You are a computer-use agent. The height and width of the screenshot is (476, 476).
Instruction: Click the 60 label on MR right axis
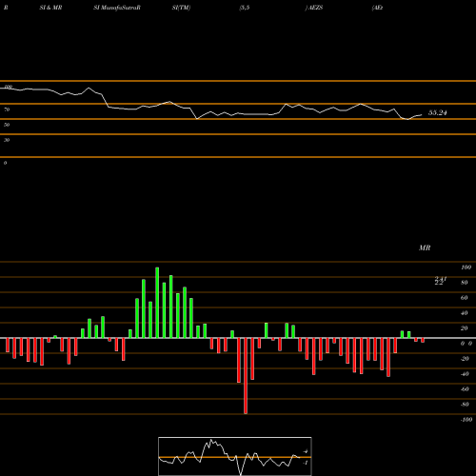(465, 298)
